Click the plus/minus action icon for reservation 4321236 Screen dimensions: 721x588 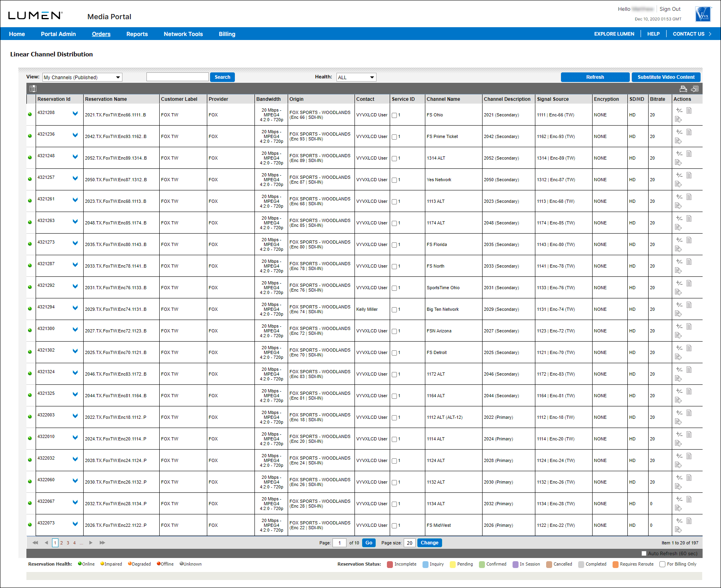pyautogui.click(x=679, y=132)
